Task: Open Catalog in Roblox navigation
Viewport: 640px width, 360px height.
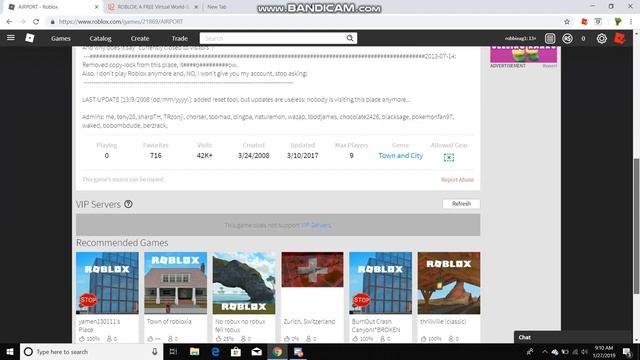Action: [x=100, y=38]
